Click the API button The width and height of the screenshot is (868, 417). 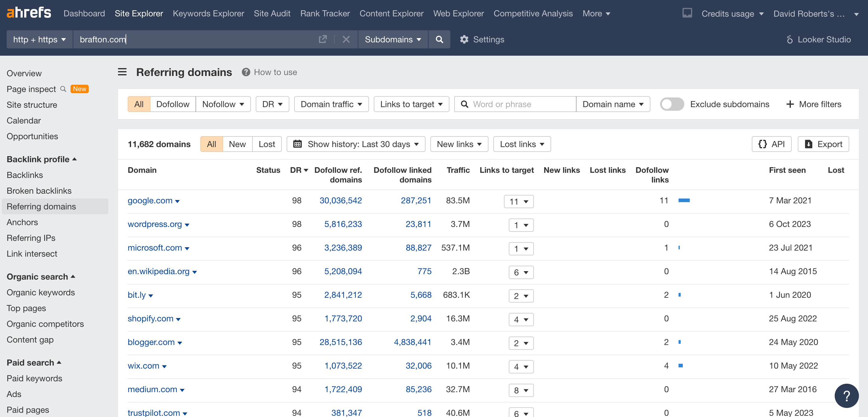point(772,144)
